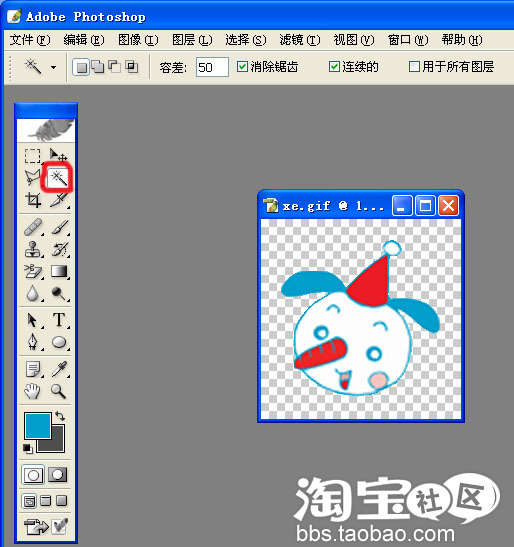Select the Hand tool

pos(32,391)
